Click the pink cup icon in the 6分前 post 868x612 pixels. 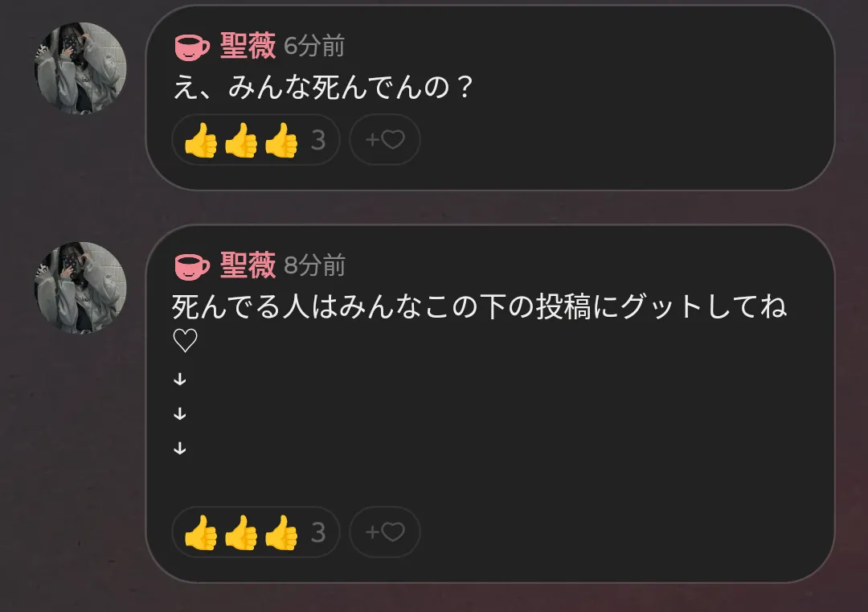tap(192, 47)
